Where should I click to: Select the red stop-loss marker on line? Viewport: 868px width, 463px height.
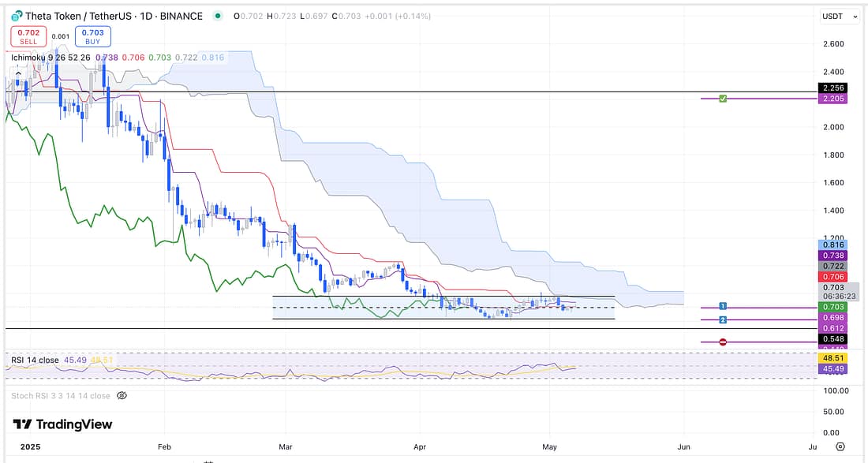pyautogui.click(x=723, y=342)
